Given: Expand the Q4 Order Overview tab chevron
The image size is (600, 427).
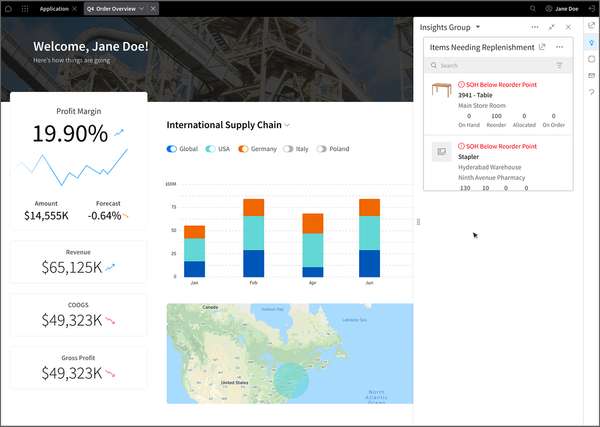Looking at the screenshot, I should [x=142, y=8].
